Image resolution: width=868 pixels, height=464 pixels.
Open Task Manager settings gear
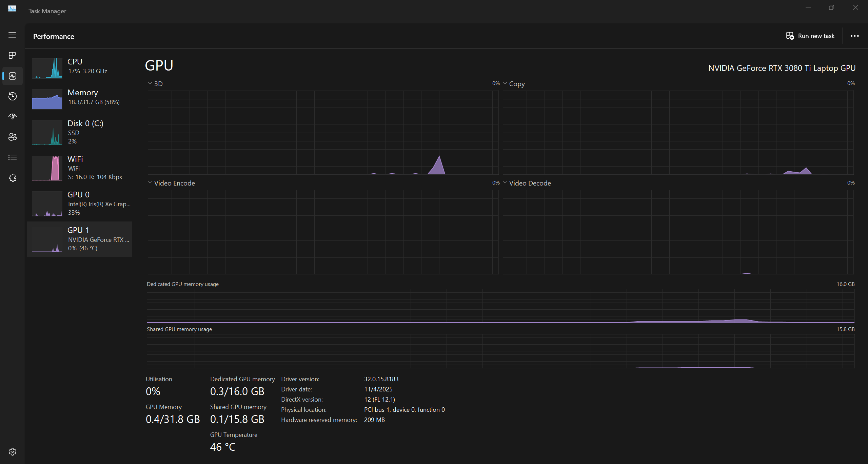(x=12, y=452)
